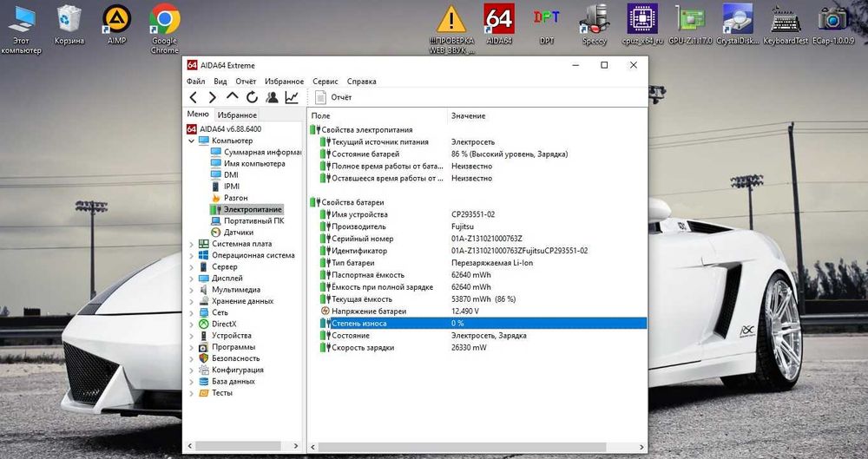This screenshot has height=459, width=868.
Task: Select the cpuz_x64_ru desktop icon
Action: pyautogui.click(x=642, y=25)
